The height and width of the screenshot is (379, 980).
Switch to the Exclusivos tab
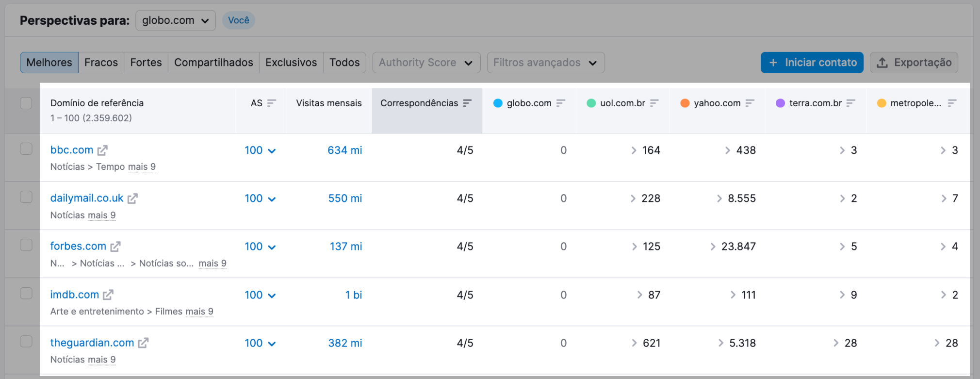point(291,63)
